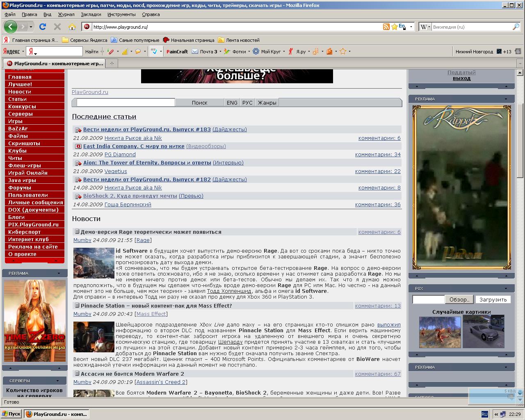The image size is (525, 420).
Task: Expand the Почта dropdown arrow
Action: pyautogui.click(x=220, y=52)
